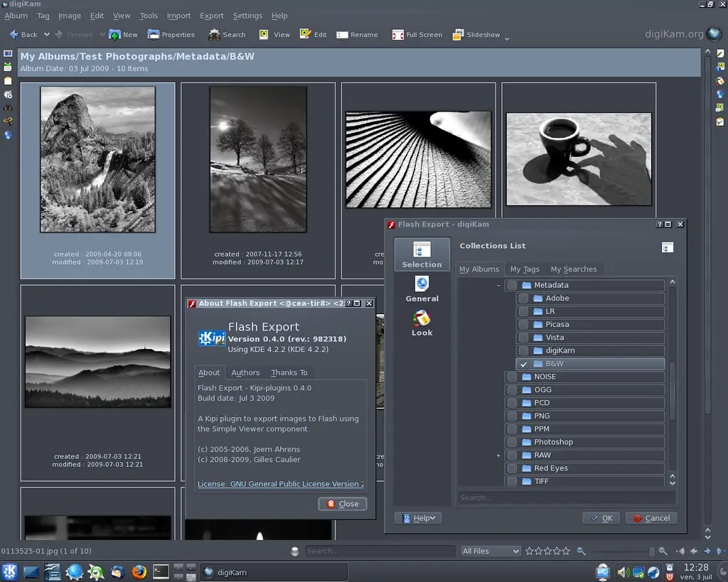Viewport: 728px width, 582px height.
Task: Enable the Photoshop album checkbox
Action: tap(512, 442)
